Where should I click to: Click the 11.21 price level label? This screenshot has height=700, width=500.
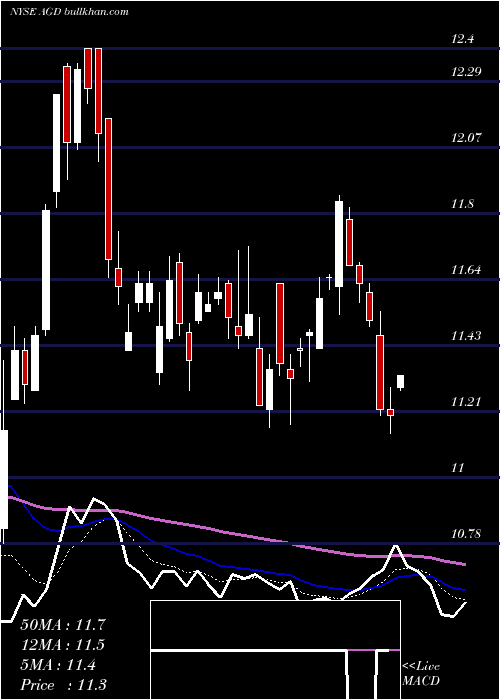pyautogui.click(x=466, y=402)
